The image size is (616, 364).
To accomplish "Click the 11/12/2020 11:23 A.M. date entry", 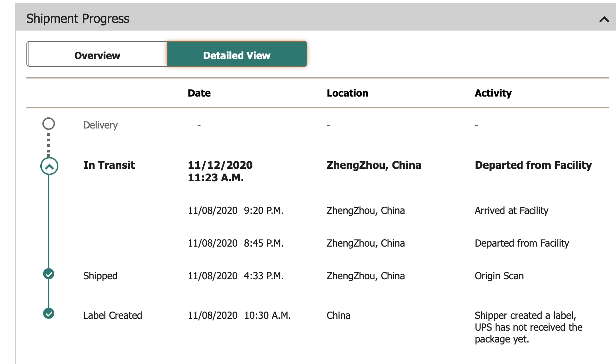I will 220,171.
